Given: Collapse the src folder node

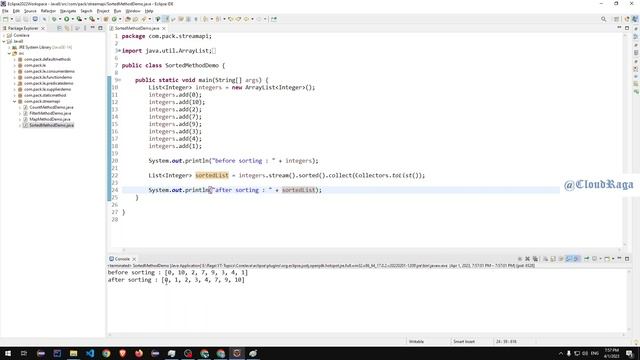Looking at the screenshot, I should 9,53.
